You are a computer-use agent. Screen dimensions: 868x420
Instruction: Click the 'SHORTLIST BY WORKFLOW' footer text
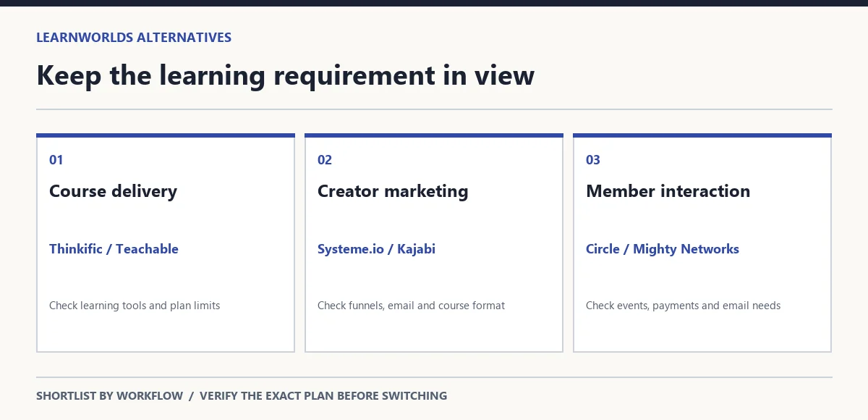tap(109, 396)
